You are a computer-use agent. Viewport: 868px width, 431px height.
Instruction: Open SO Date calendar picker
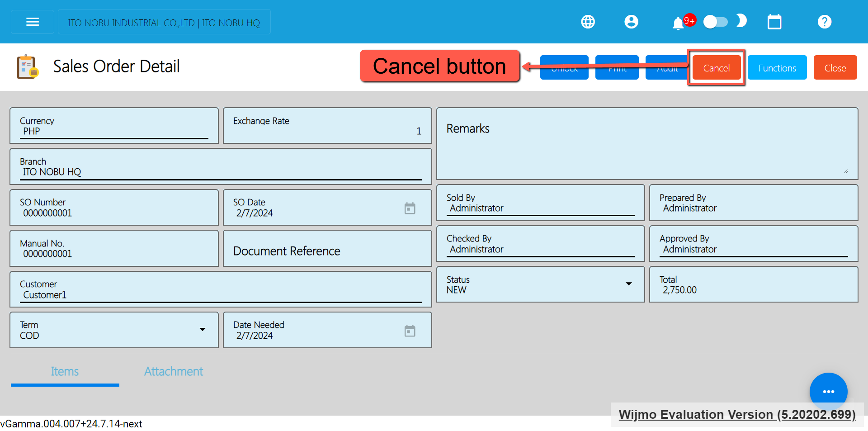[x=410, y=208]
